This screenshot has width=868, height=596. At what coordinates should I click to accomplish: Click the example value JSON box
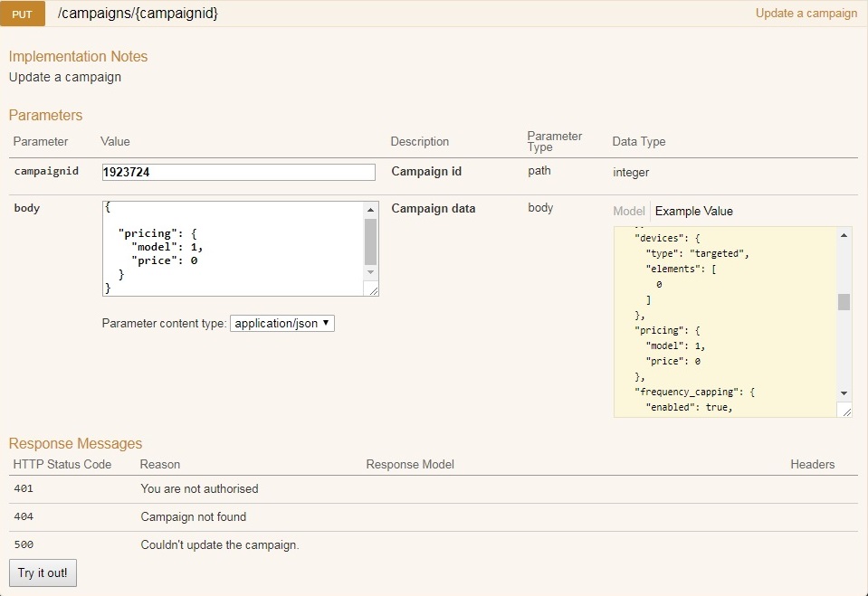[x=724, y=321]
